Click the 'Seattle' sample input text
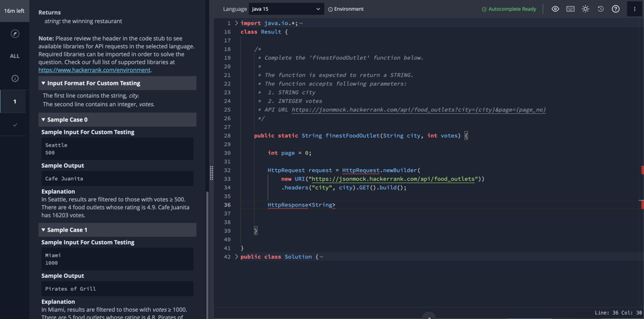 (56, 145)
